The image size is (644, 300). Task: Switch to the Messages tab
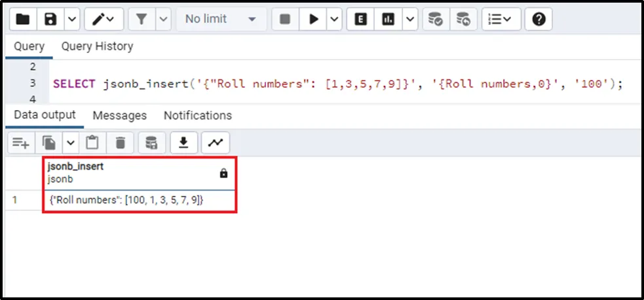119,115
